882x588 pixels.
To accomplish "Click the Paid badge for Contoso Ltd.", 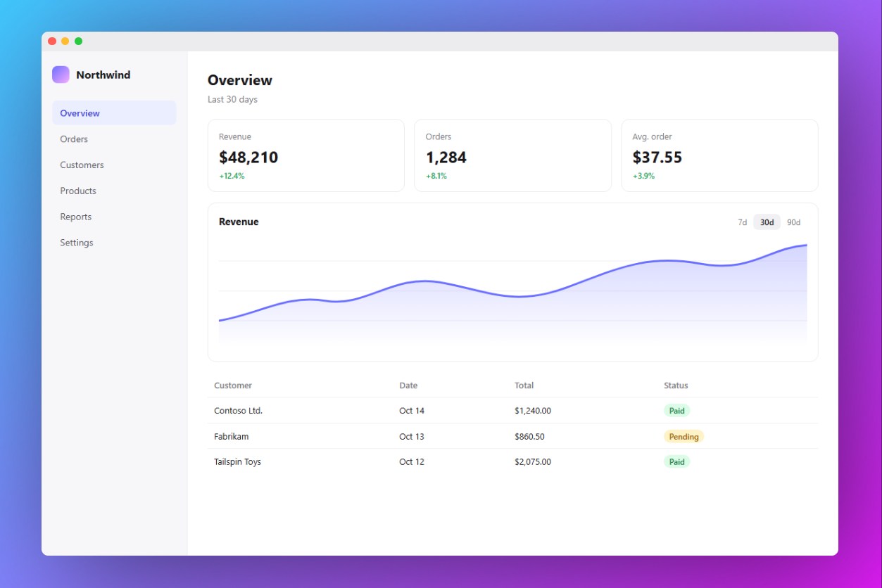I will coord(677,411).
